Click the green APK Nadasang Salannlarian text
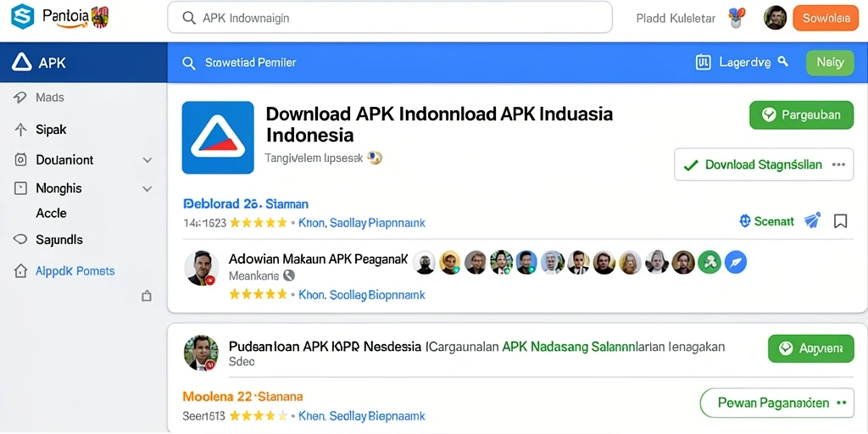This screenshot has height=434, width=868. point(570,347)
